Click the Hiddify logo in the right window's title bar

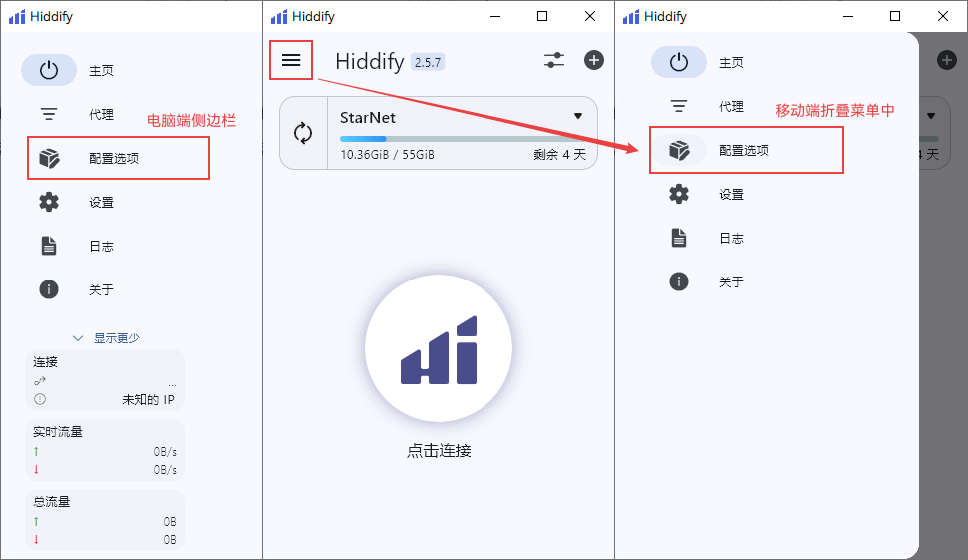pos(631,17)
